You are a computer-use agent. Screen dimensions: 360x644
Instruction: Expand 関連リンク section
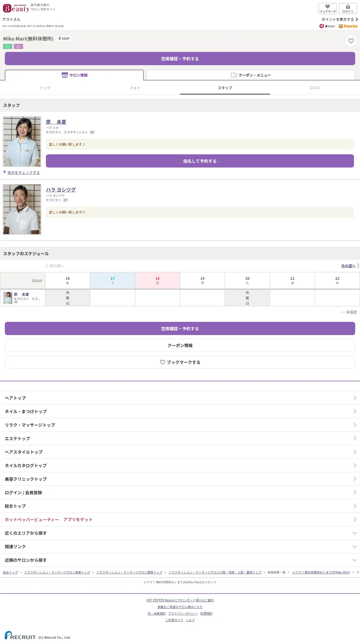click(x=180, y=546)
